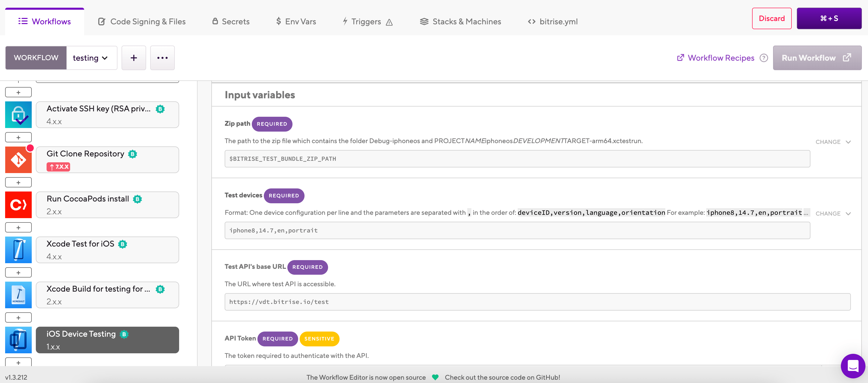Click the help question mark icon
The height and width of the screenshot is (383, 868).
pos(764,58)
